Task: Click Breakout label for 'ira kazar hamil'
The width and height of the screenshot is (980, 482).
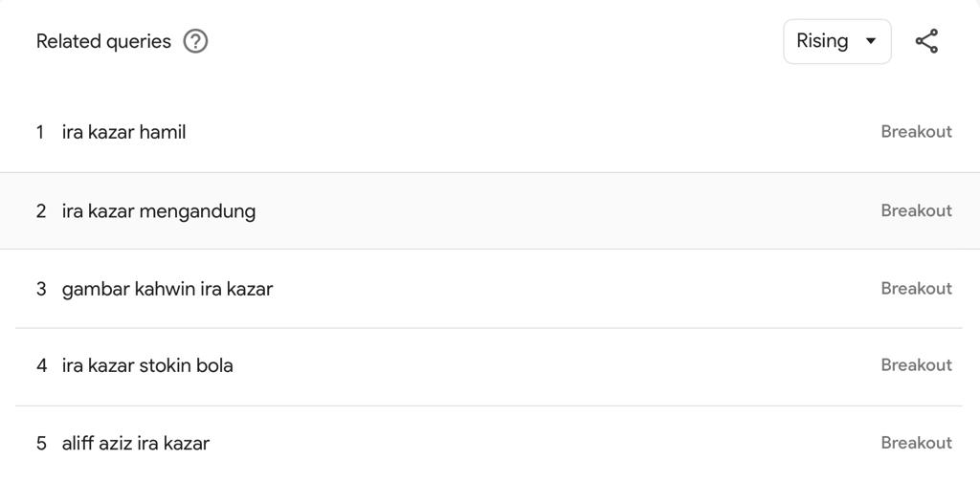Action: [x=916, y=132]
